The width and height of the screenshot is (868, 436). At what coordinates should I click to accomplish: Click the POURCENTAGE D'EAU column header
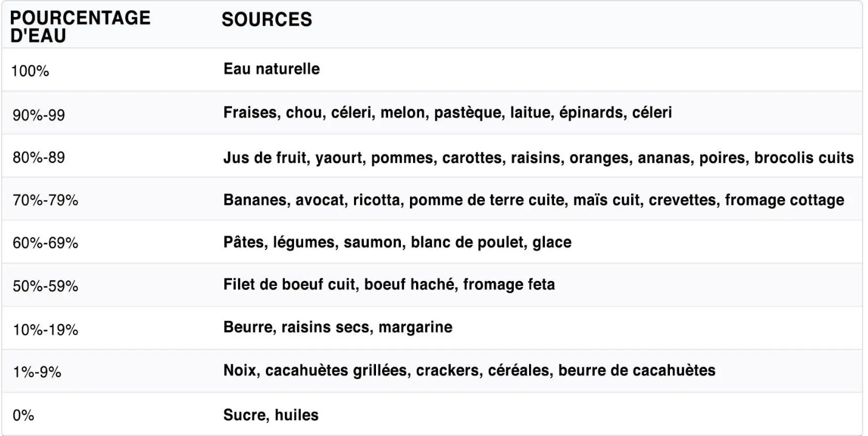pos(81,26)
